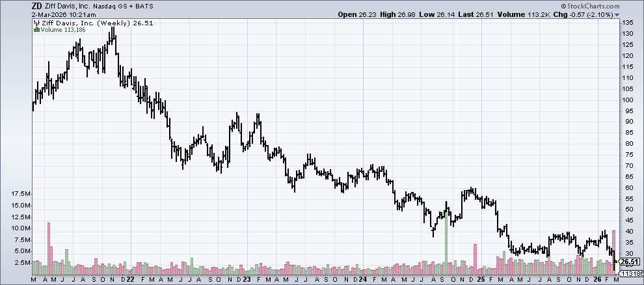Click the 135 price axis label
The image size is (644, 285).
pyautogui.click(x=627, y=22)
